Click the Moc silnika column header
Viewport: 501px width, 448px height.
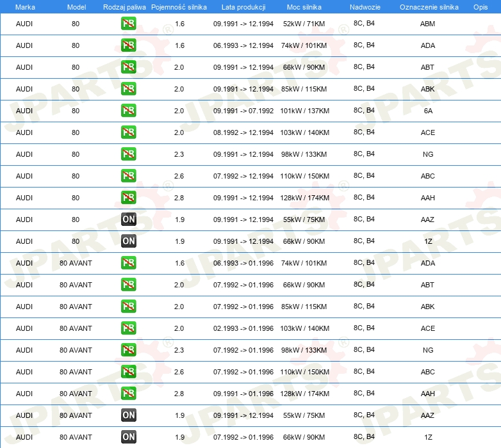(304, 7)
